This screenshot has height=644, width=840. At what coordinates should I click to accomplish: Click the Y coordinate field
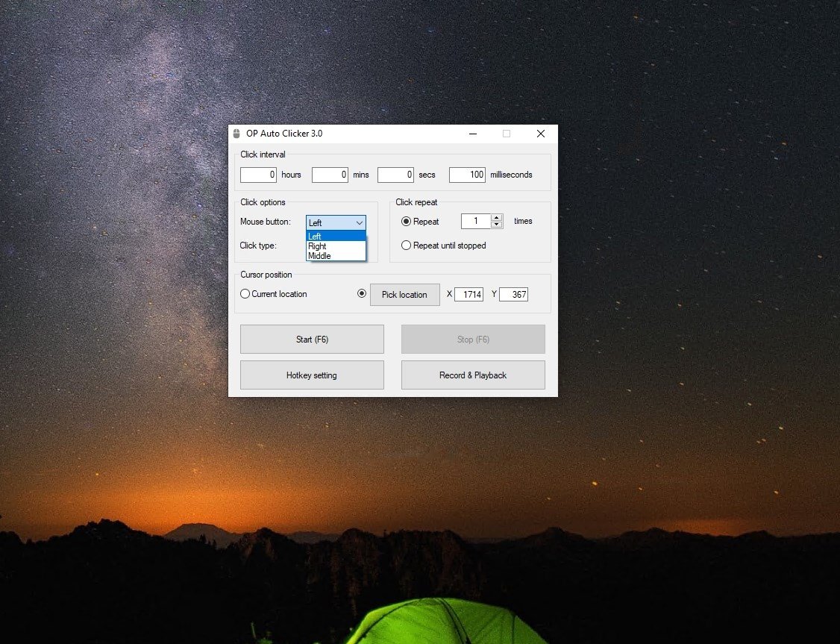(513, 294)
